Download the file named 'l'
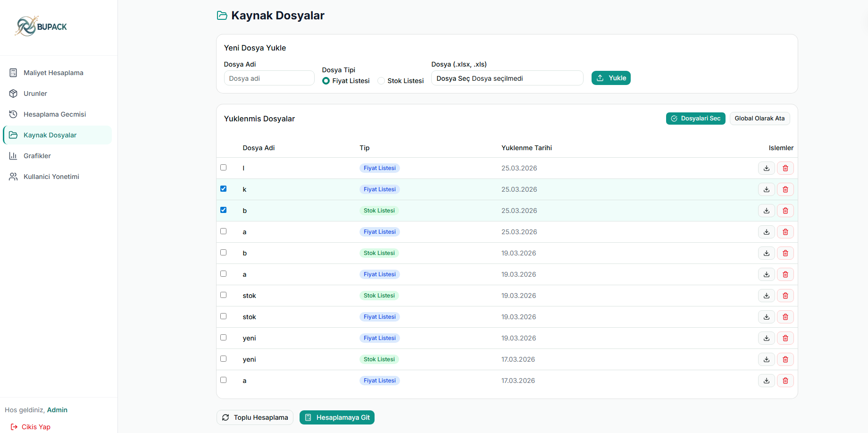 766,168
